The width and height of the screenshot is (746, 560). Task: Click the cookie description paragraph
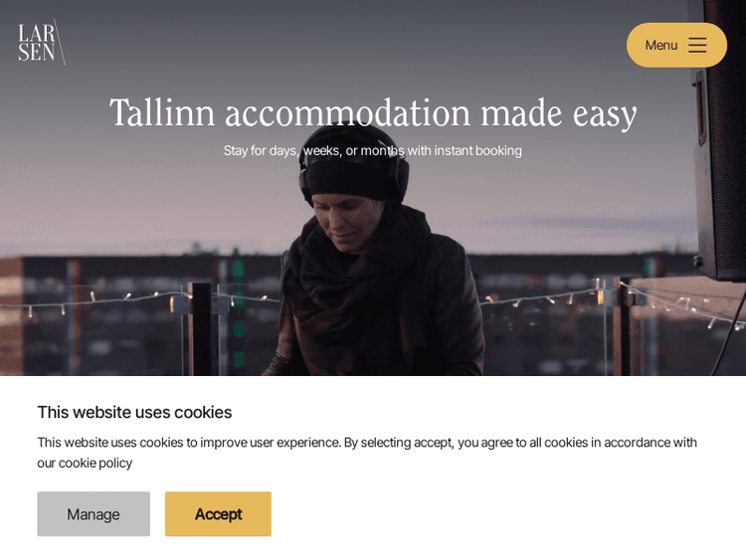(367, 453)
